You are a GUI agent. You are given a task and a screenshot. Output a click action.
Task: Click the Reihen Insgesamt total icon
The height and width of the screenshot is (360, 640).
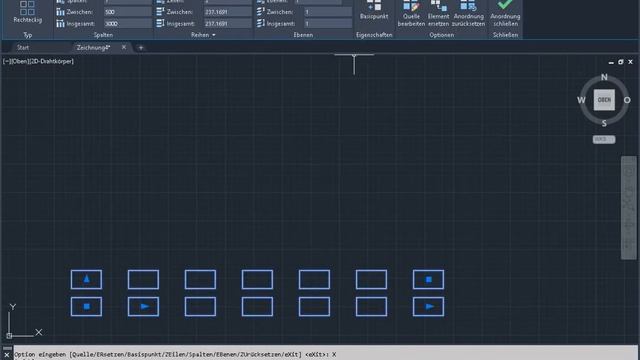click(x=160, y=23)
